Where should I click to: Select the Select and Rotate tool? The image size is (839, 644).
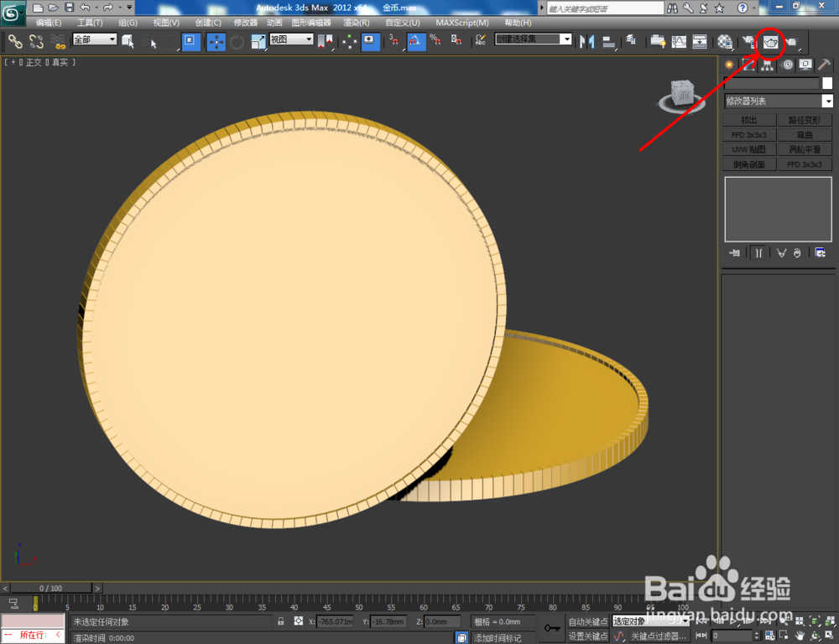pos(237,40)
